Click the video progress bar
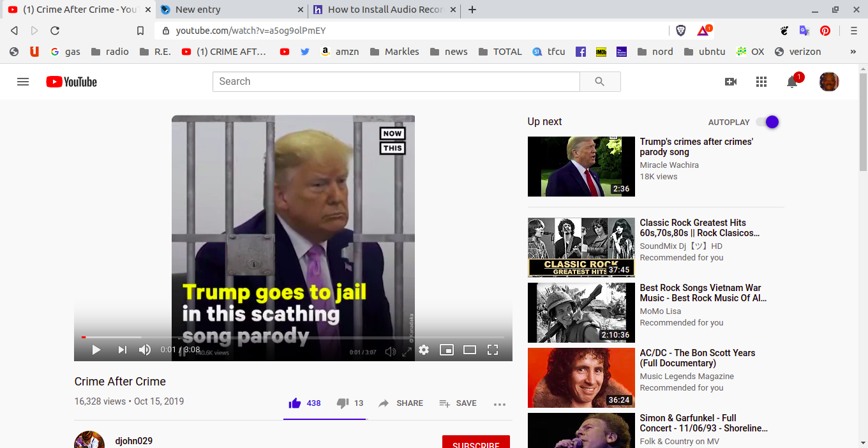The width and height of the screenshot is (868, 448). point(294,337)
